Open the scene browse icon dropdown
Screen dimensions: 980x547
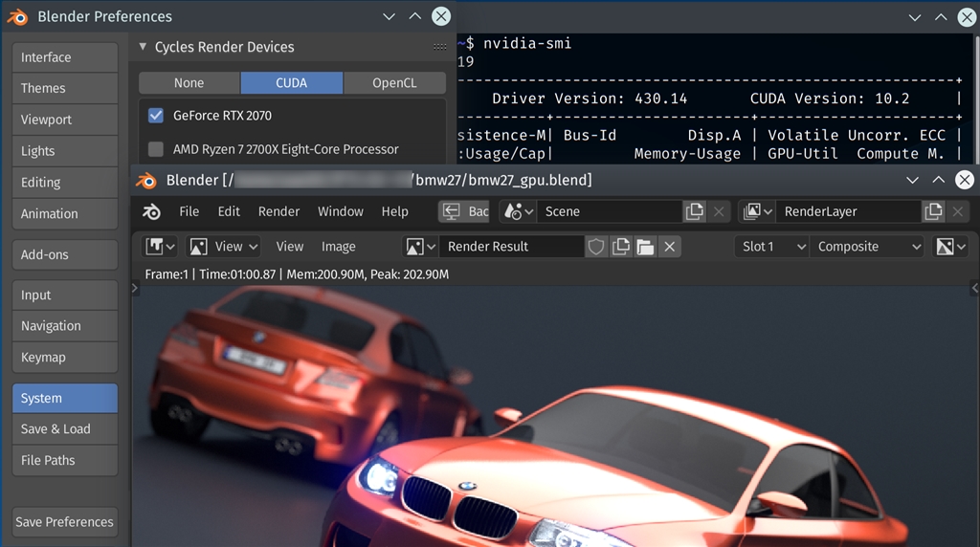point(518,211)
